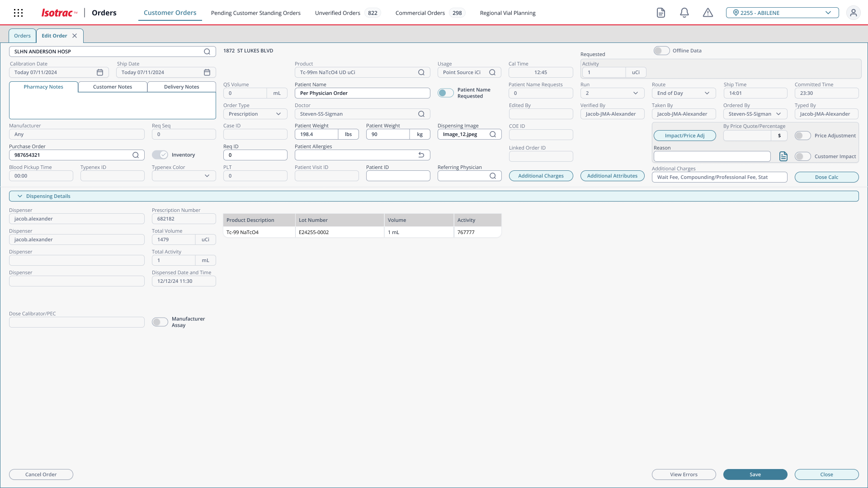Click search icon in Product field
This screenshot has height=488, width=868.
[x=421, y=72]
